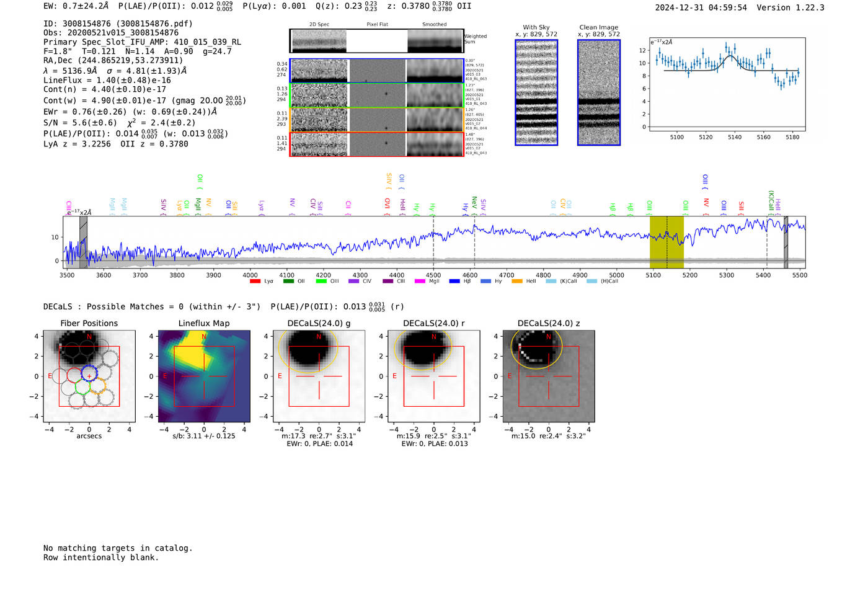Select the orange HeII legend swatch
This screenshot has width=868, height=591.
517,282
